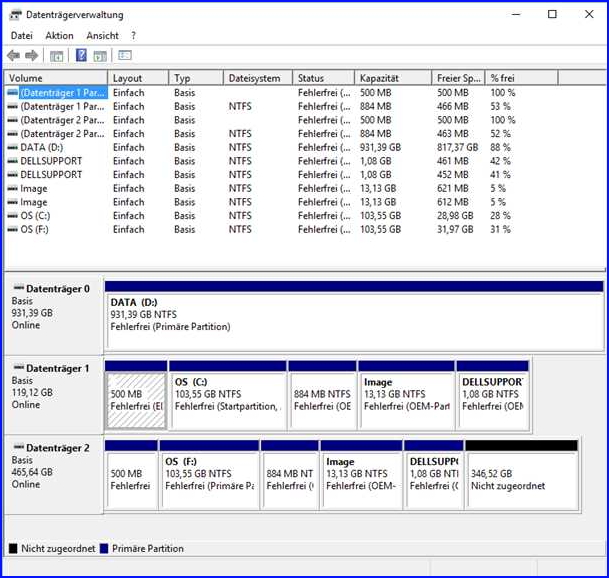Select the 346,52 GB unallocated space block
Image resolution: width=609 pixels, height=578 pixels.
coord(521,479)
